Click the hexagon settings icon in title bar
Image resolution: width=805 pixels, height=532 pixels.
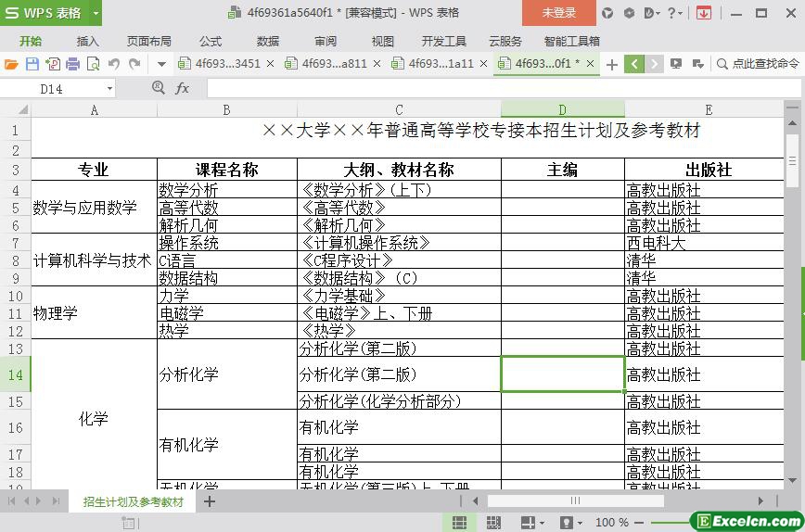[629, 13]
